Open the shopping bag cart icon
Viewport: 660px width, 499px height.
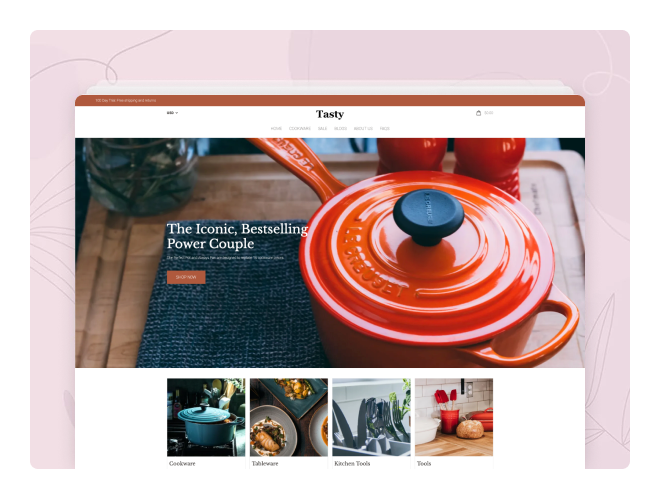coord(478,113)
